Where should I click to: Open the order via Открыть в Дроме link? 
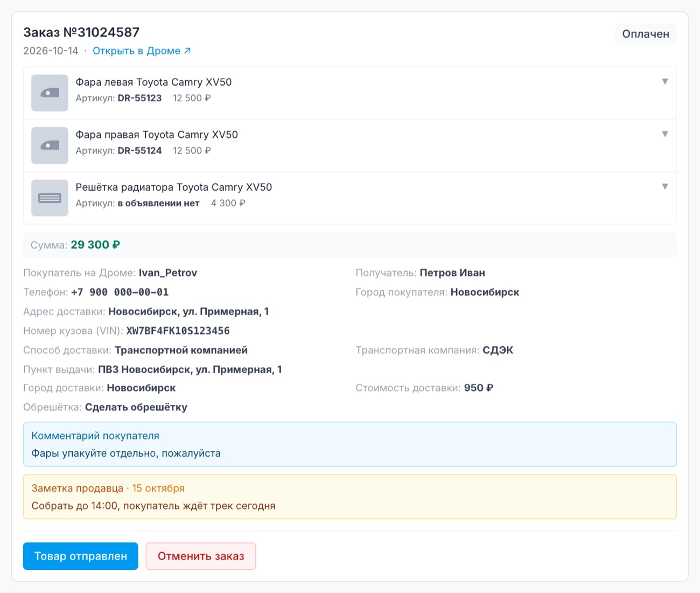click(142, 51)
